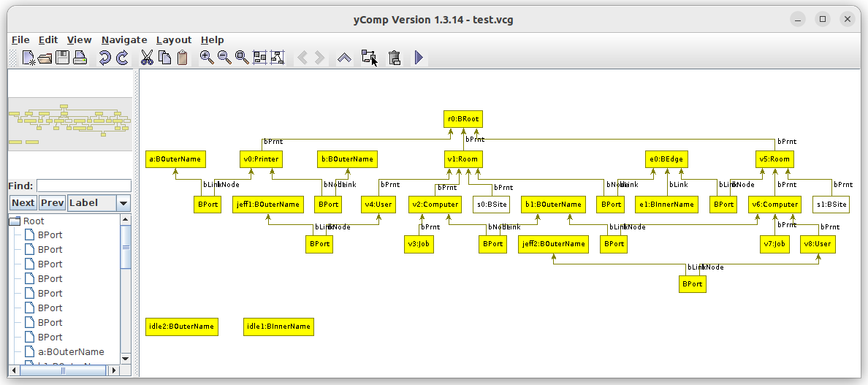Open the Navigate menu
The width and height of the screenshot is (868, 385).
(x=124, y=39)
